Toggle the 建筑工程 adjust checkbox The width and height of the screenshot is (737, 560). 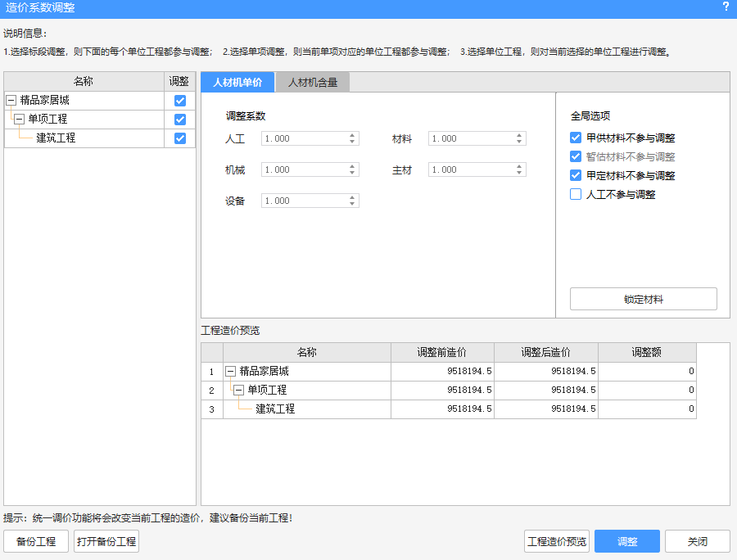pos(180,138)
